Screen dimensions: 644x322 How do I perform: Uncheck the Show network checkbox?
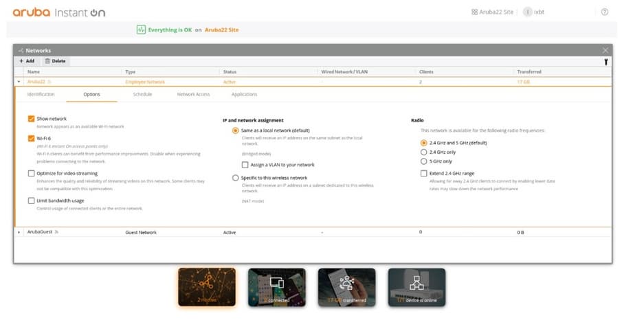pyautogui.click(x=31, y=119)
